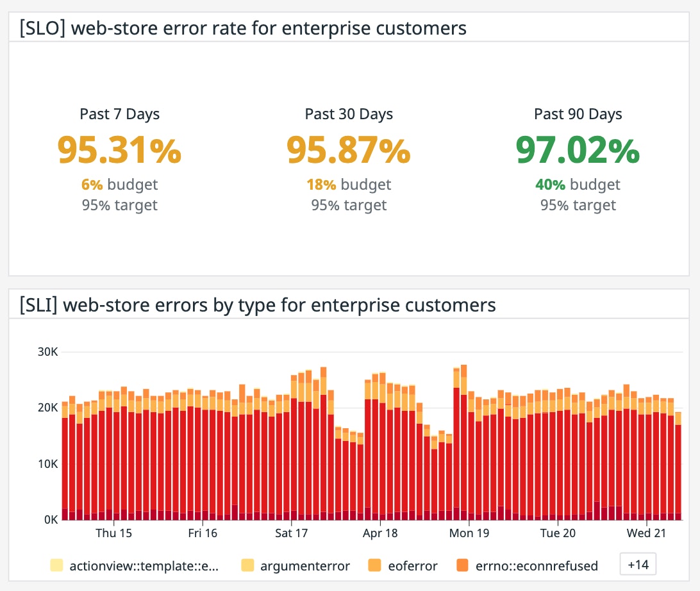This screenshot has height=591, width=700.
Task: Expand the +14 hidden legend items
Action: coord(638,565)
